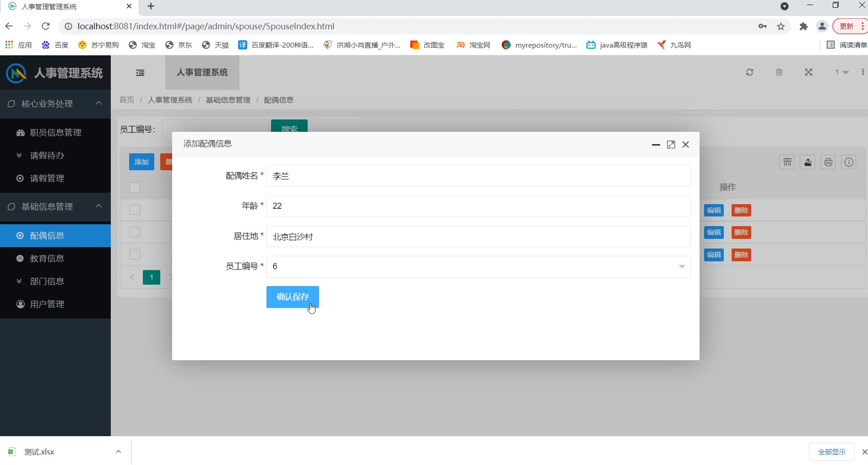The image size is (868, 465).
Task: Click 删除 in the second table row
Action: pos(741,232)
